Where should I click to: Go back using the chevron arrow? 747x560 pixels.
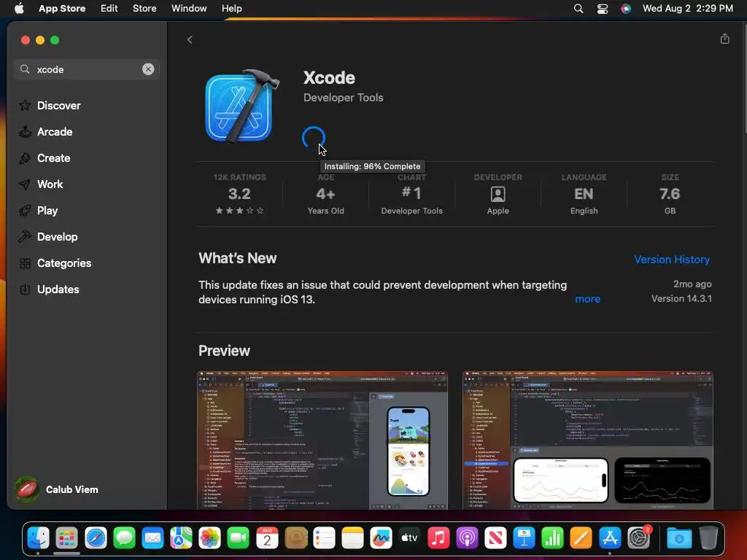coord(190,39)
